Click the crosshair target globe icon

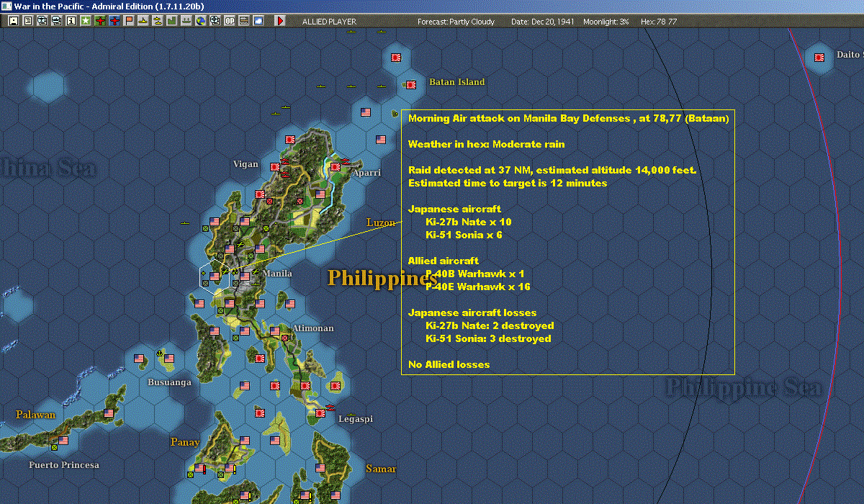[215, 21]
